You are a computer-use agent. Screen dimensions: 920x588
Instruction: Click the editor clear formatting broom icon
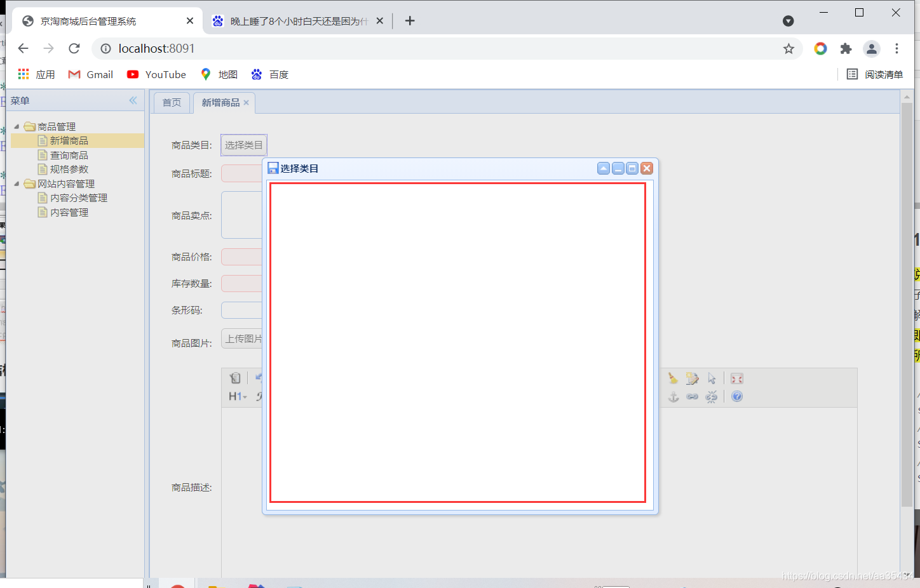(x=673, y=378)
